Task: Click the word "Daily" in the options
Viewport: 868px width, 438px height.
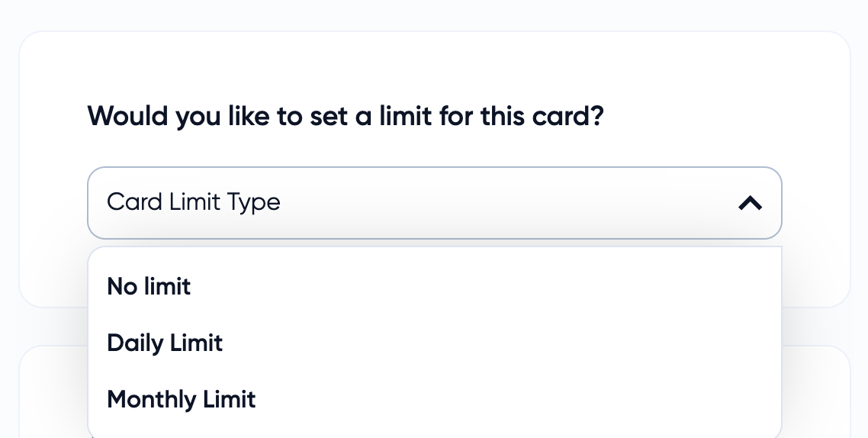Action: 135,343
